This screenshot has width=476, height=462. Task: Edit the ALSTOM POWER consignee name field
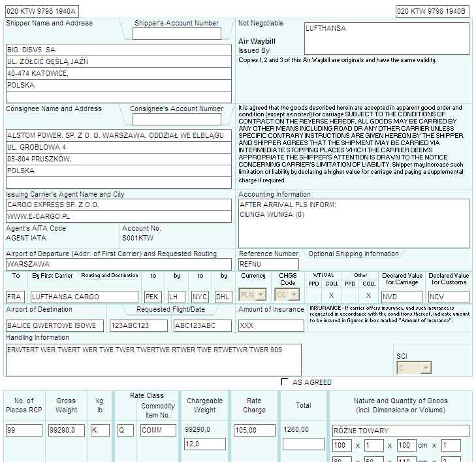(x=119, y=135)
